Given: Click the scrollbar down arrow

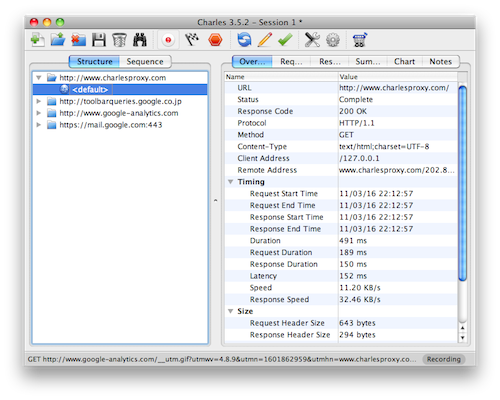Looking at the screenshot, I should [462, 337].
